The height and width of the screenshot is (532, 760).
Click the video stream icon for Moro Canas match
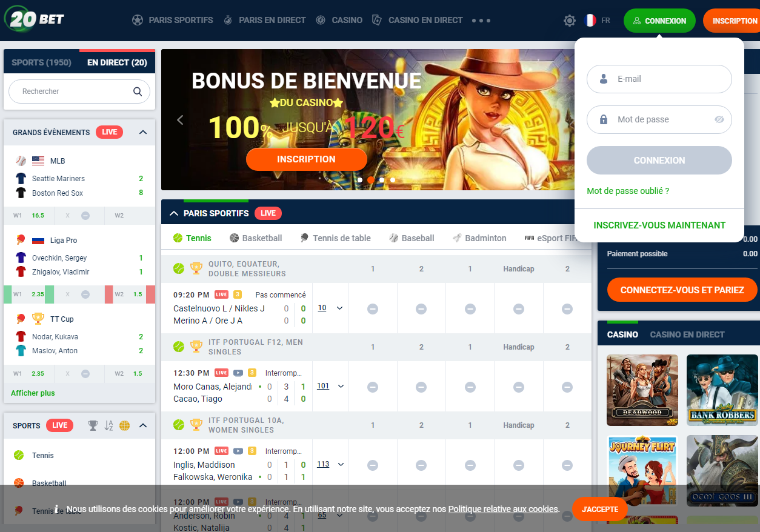click(239, 373)
